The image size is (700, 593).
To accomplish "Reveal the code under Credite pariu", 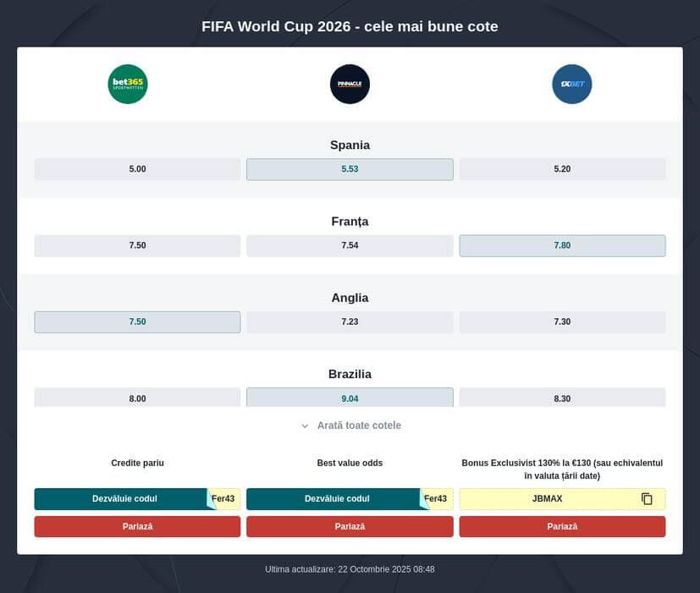I will (124, 499).
